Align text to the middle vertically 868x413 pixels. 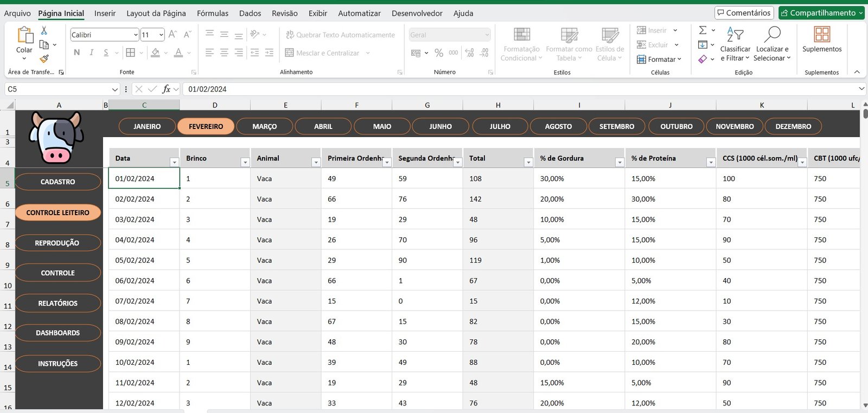224,34
